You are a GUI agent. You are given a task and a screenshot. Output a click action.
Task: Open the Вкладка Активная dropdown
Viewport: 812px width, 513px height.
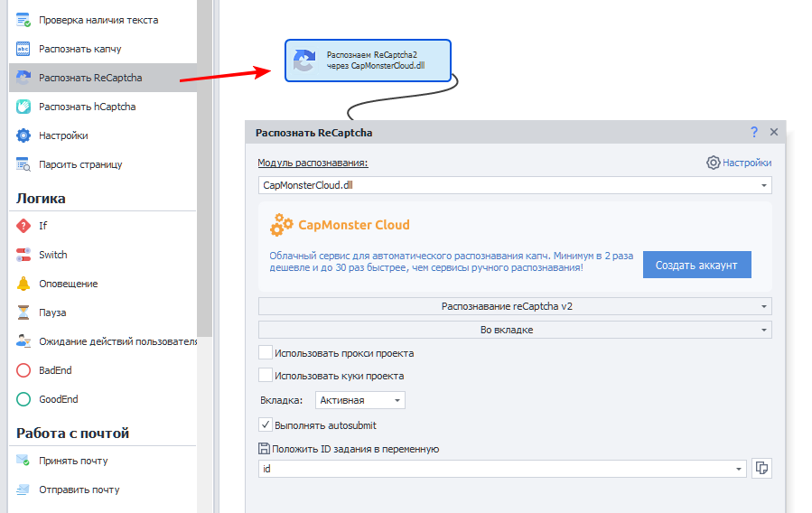click(359, 400)
